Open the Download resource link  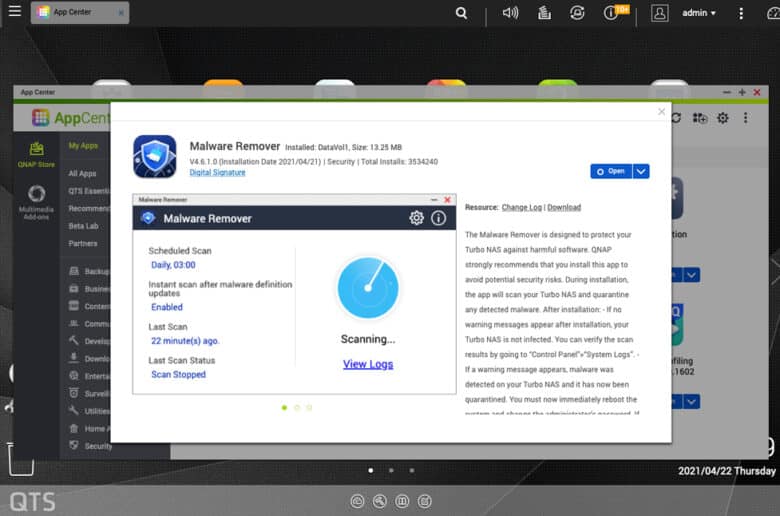coord(564,207)
